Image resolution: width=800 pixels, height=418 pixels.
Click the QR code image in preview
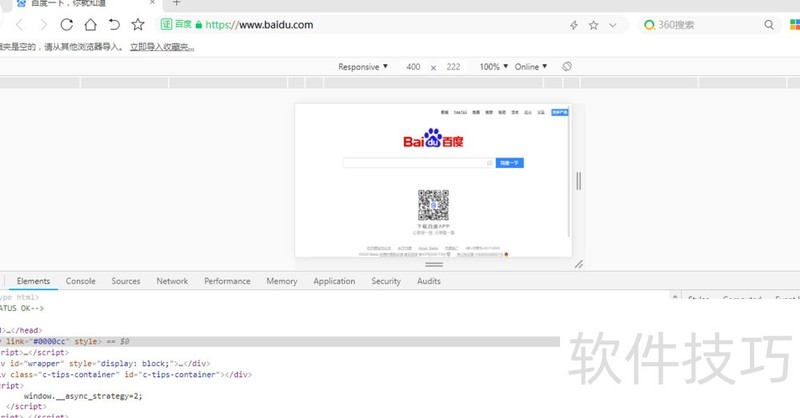[x=433, y=205]
